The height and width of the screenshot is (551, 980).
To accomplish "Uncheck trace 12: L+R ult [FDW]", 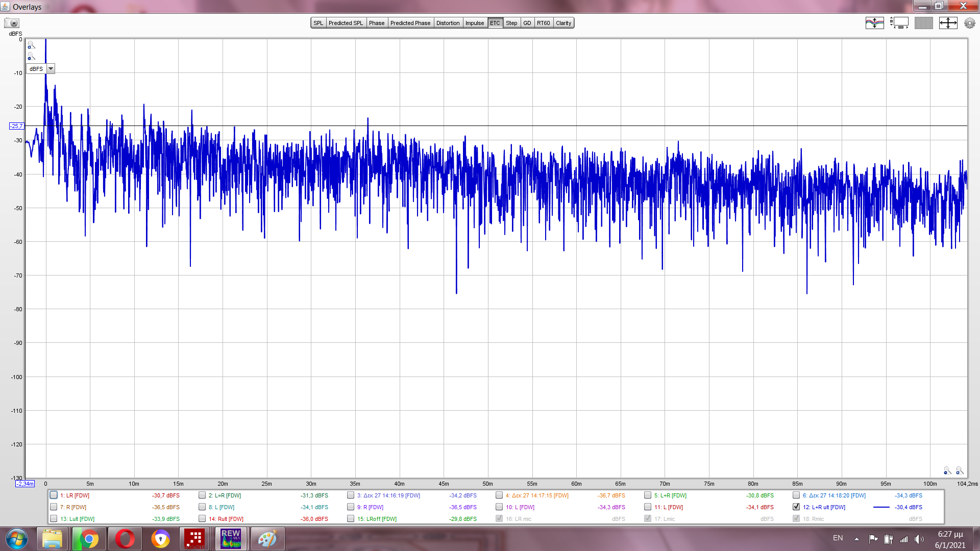I will click(796, 507).
